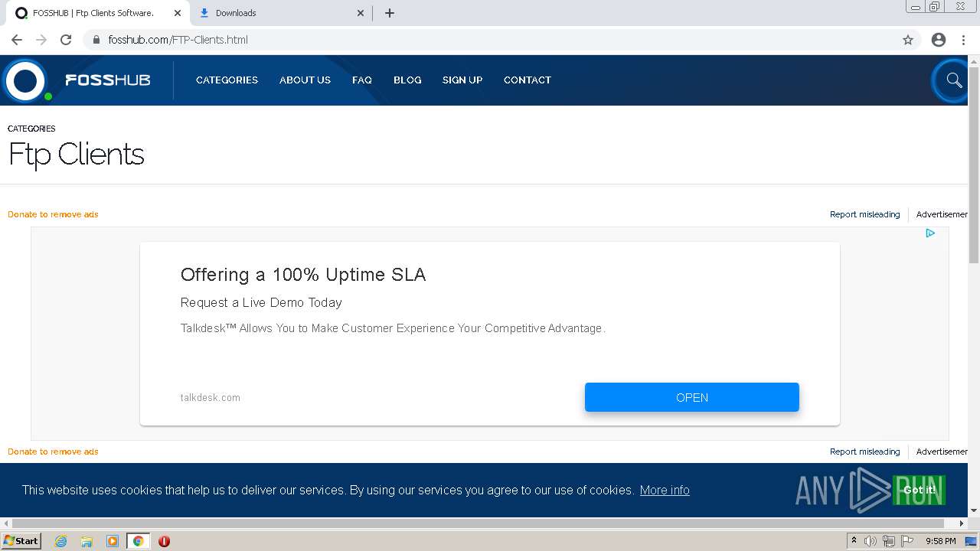The width and height of the screenshot is (980, 551).
Task: Open the BLOG link in navigation
Action: pos(407,80)
